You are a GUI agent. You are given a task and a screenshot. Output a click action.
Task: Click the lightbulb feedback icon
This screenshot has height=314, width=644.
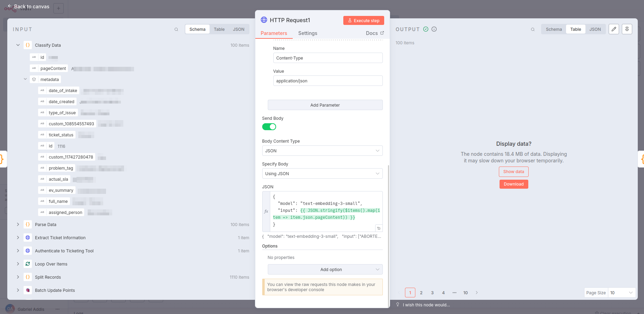pos(398,305)
